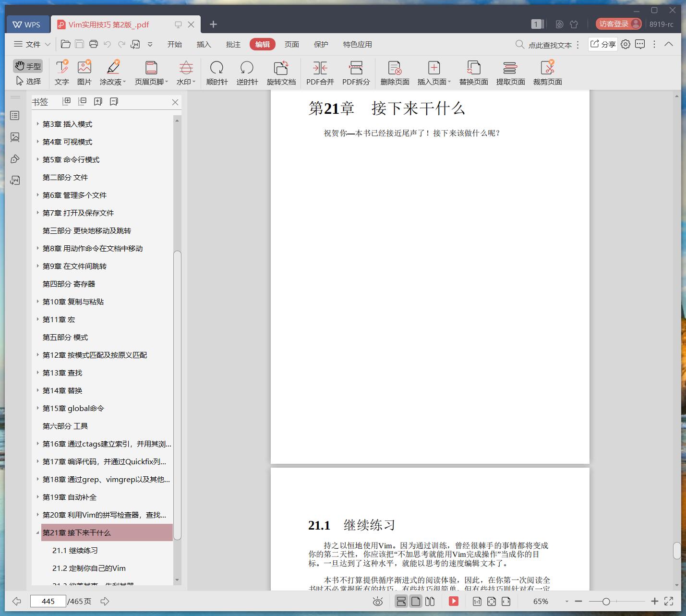Click the open file folder icon
This screenshot has height=616, width=686.
coord(66,44)
